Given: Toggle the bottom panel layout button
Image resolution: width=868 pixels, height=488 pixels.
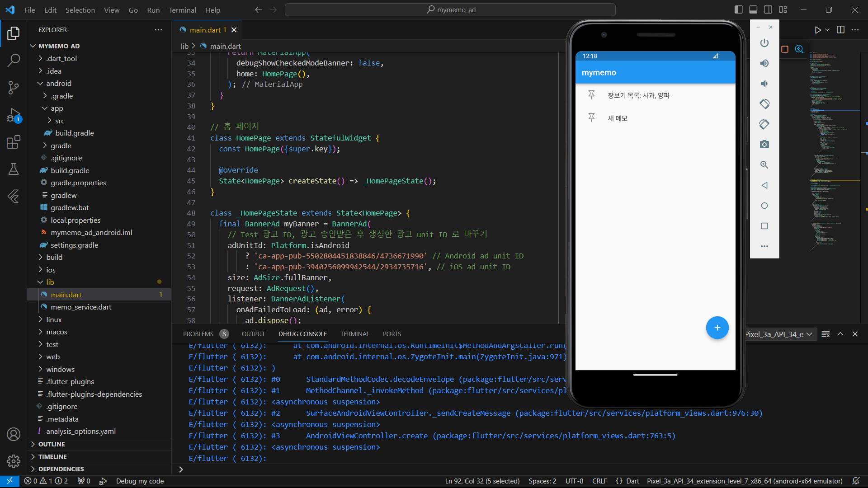Looking at the screenshot, I should pos(753,9).
